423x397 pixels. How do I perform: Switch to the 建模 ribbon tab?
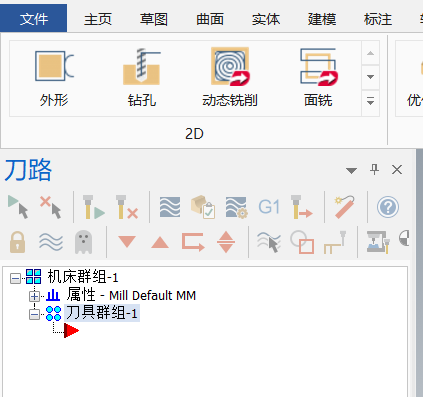[322, 19]
